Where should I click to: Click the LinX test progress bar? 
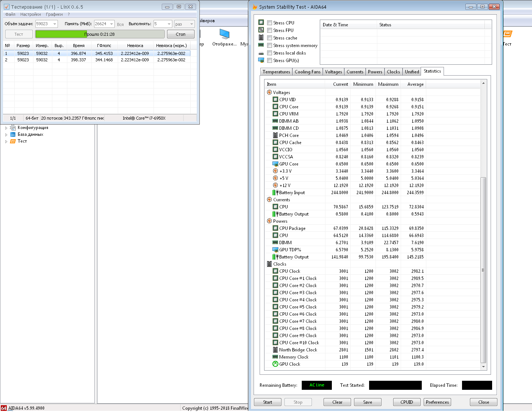[100, 34]
